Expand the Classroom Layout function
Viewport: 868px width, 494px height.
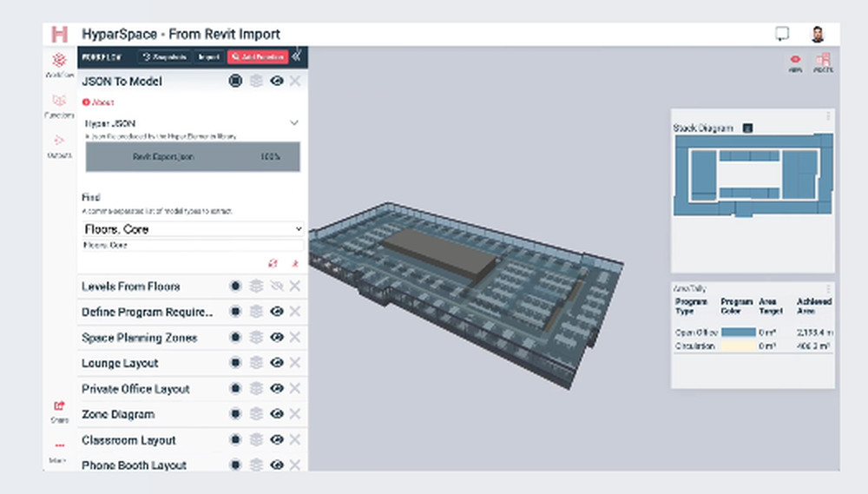tap(128, 440)
